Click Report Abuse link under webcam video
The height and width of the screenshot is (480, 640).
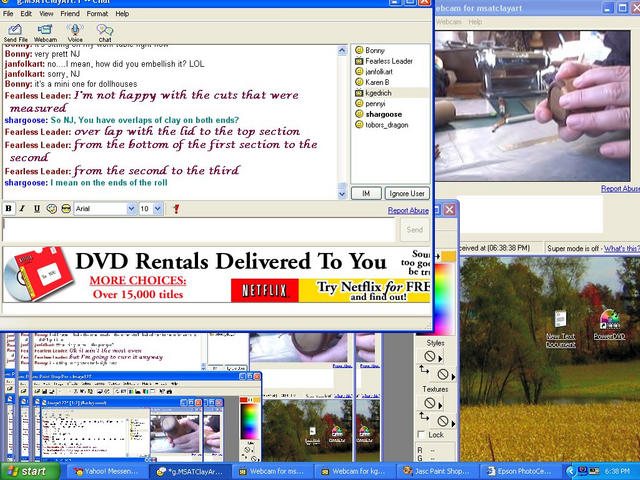pos(620,189)
